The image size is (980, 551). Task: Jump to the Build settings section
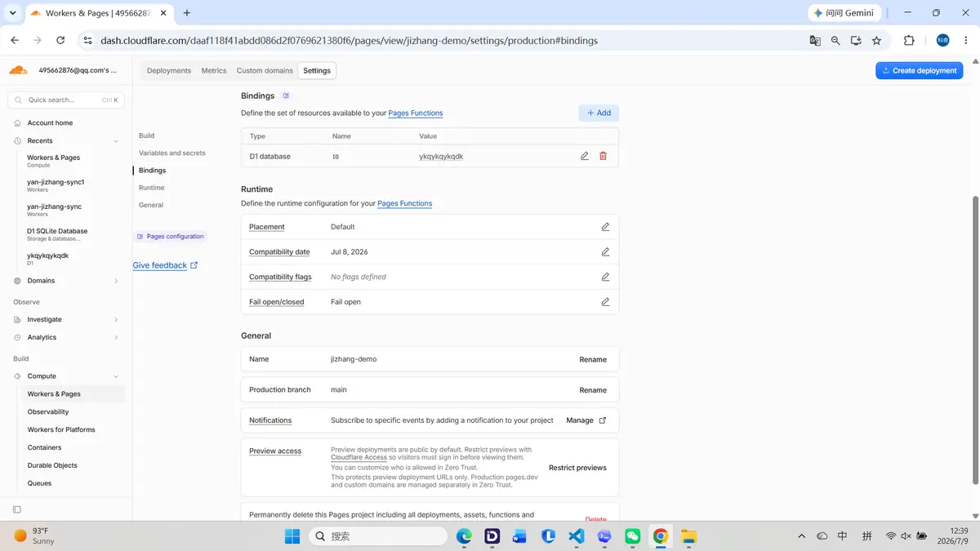(147, 136)
